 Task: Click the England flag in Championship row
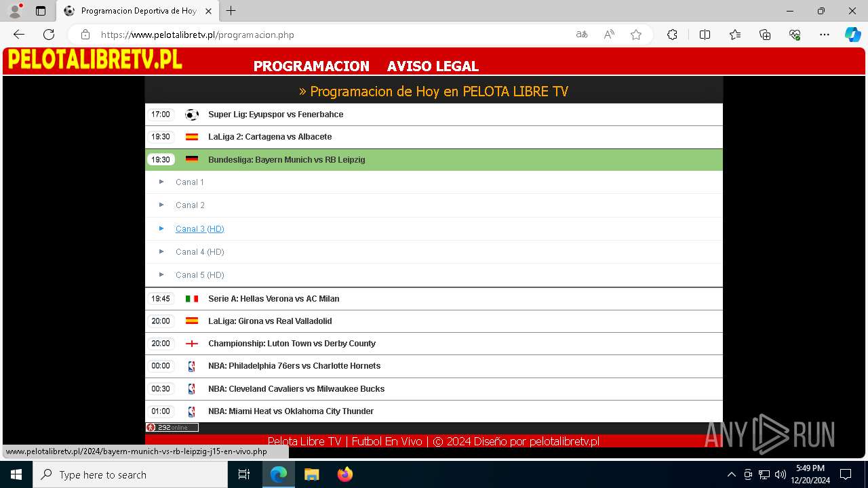coord(192,344)
